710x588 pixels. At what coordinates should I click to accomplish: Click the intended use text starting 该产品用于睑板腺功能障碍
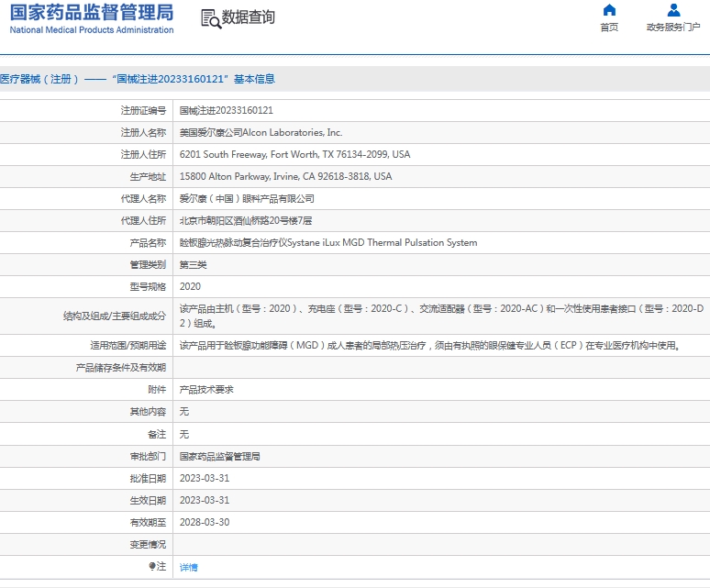point(429,346)
